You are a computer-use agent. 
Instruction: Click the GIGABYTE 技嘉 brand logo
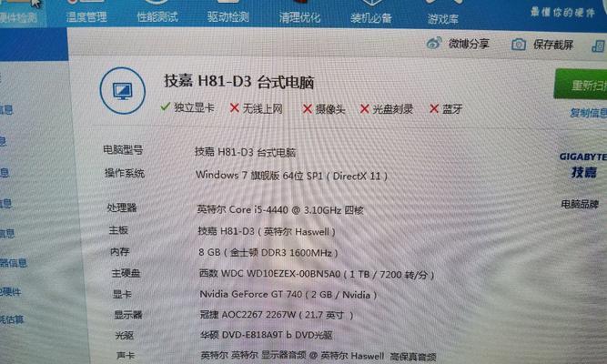pos(583,165)
